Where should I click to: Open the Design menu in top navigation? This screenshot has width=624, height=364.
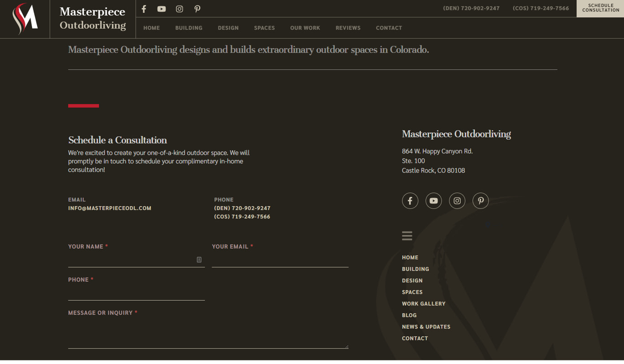click(x=228, y=28)
